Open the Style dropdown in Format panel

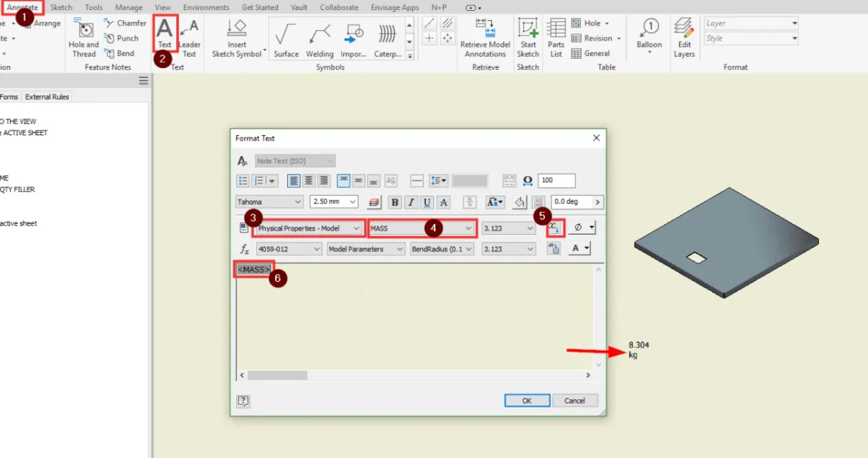point(751,39)
